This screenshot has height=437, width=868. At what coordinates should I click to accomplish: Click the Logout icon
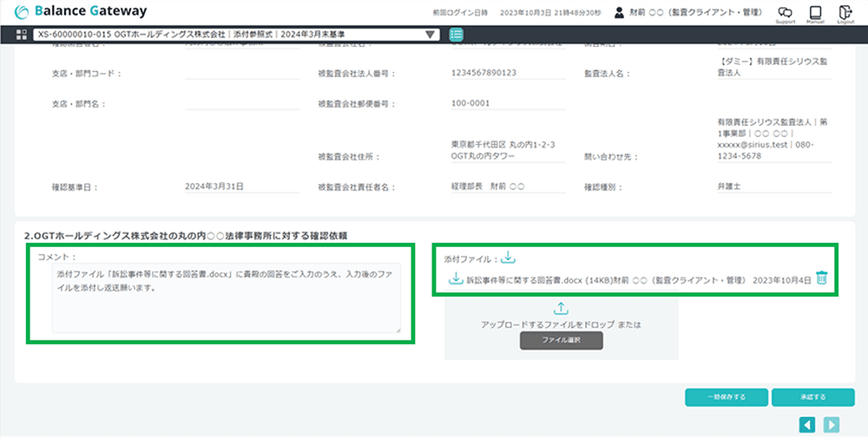[845, 12]
